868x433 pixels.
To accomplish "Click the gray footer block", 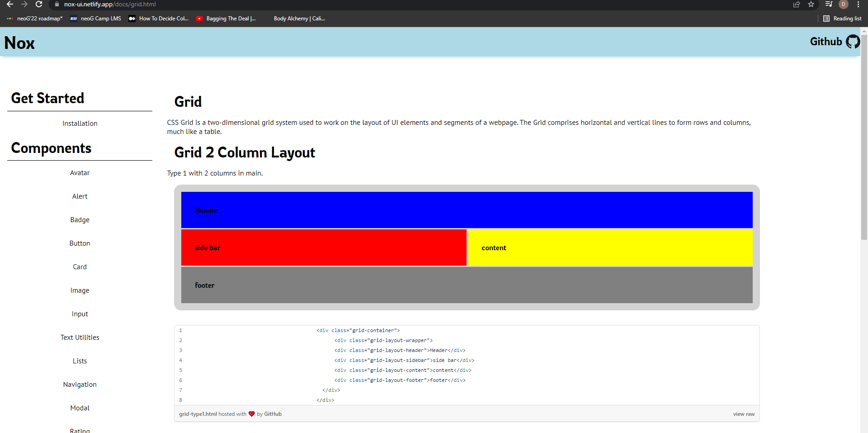I will (467, 285).
